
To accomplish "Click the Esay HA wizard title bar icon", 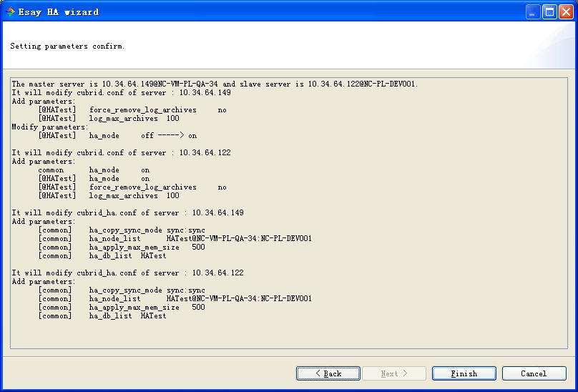I will [x=10, y=11].
